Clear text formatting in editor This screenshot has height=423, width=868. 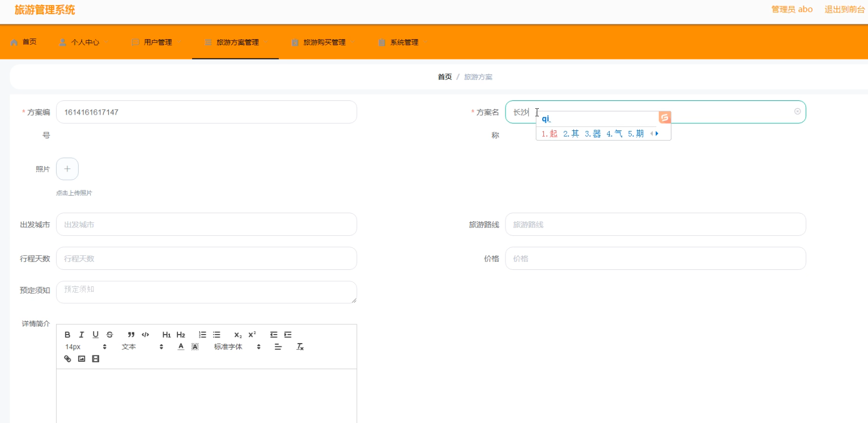[300, 346]
